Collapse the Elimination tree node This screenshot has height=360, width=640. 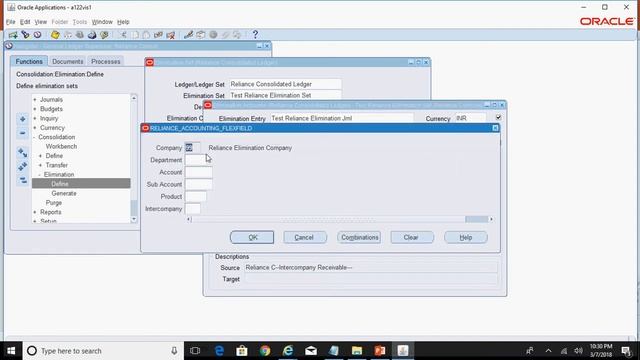point(40,175)
